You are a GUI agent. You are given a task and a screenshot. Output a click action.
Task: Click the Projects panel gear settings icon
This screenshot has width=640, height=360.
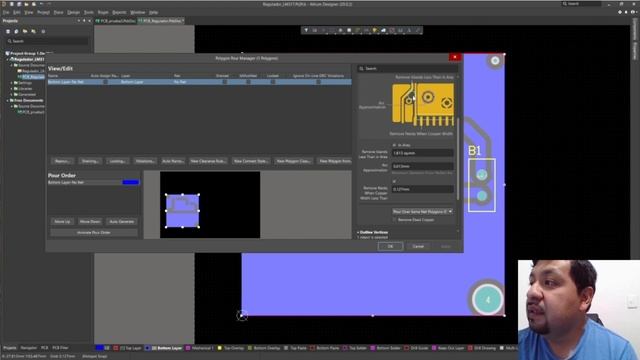pos(43,31)
